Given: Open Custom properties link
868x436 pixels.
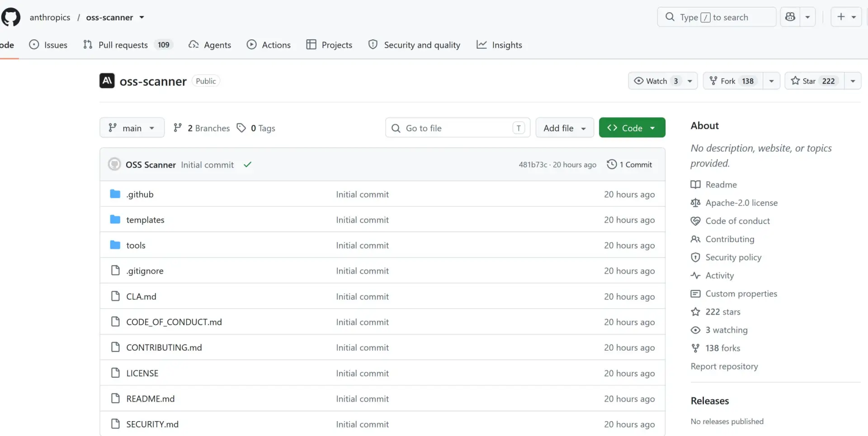Looking at the screenshot, I should [x=734, y=294].
